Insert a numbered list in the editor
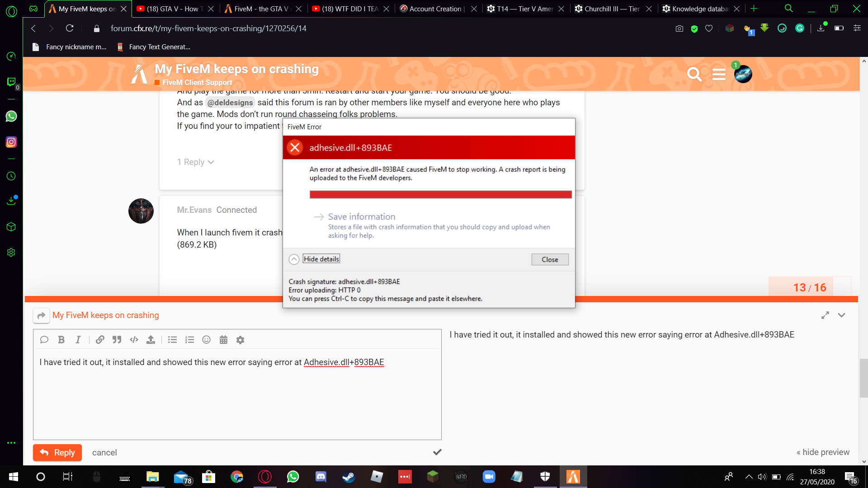 (189, 340)
